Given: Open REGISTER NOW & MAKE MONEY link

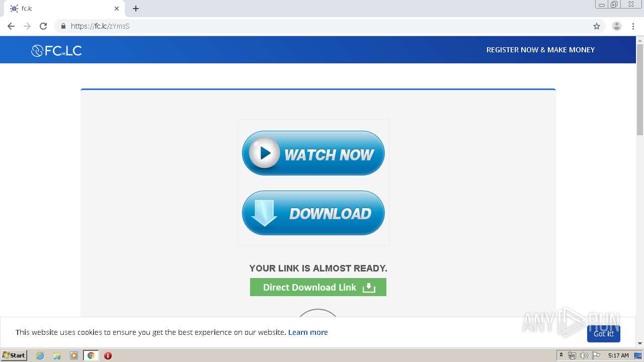Looking at the screenshot, I should click(x=540, y=50).
